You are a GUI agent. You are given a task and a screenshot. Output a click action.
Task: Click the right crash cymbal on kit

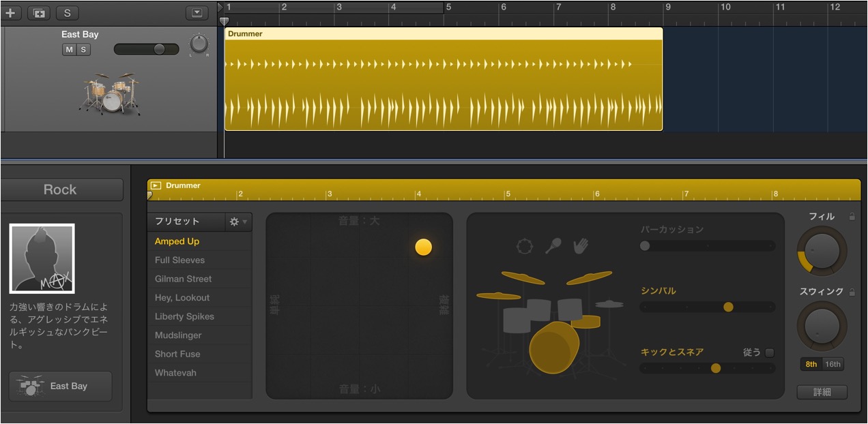coord(589,277)
